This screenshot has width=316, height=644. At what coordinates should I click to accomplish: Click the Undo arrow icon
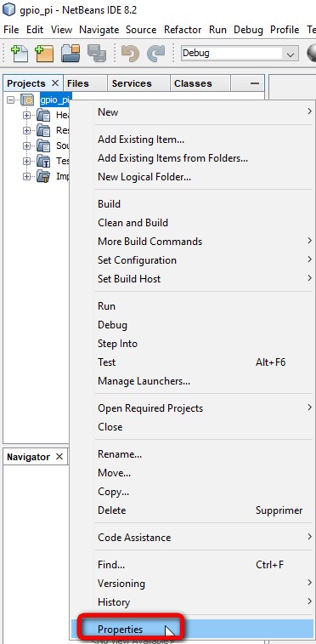point(130,54)
